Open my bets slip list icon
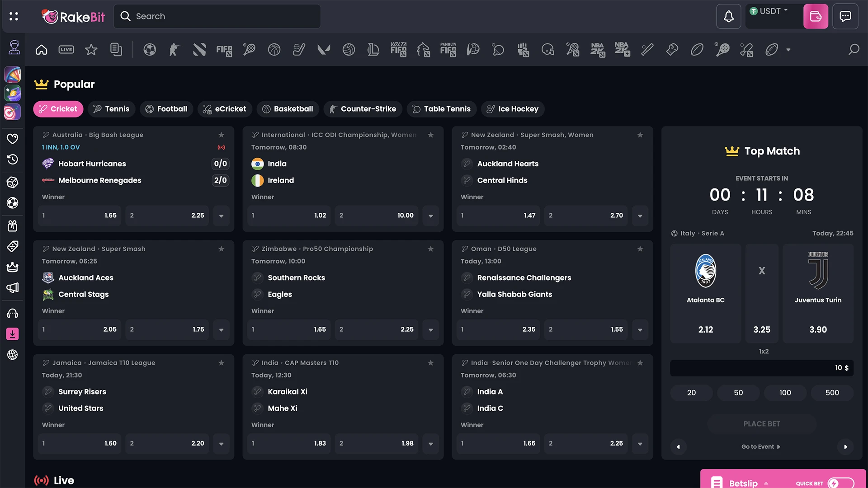The width and height of the screenshot is (868, 488). 116,50
